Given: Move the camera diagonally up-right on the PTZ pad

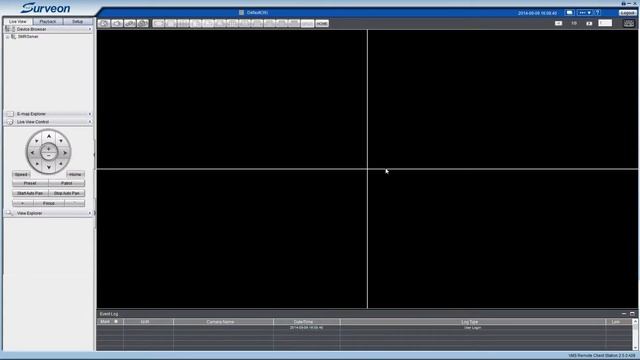Looking at the screenshot, I should point(61,141).
